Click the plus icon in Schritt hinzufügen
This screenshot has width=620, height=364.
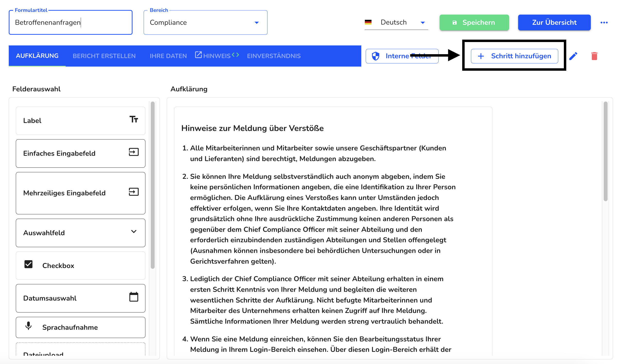pyautogui.click(x=480, y=56)
